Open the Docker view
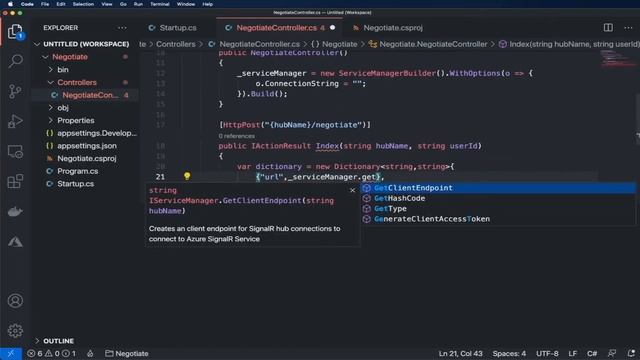This screenshot has height=360, width=640. 15,212
